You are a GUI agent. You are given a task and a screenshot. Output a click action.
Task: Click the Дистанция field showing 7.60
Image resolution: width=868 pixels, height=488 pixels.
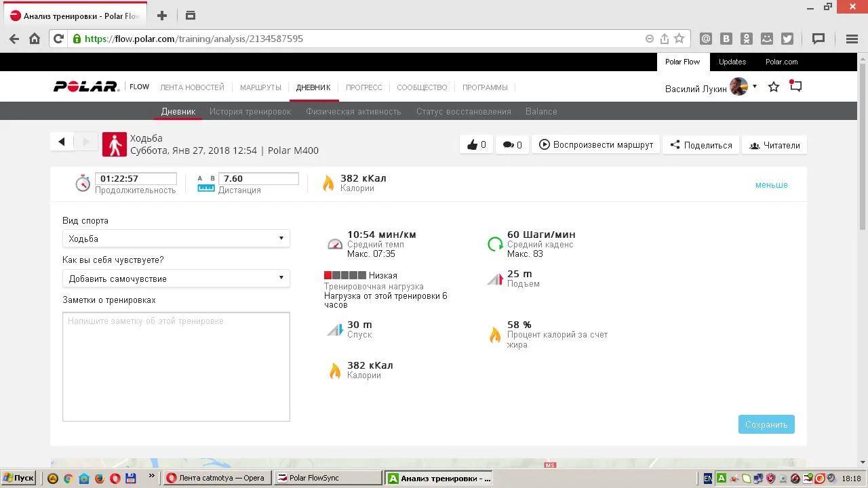[x=258, y=179]
